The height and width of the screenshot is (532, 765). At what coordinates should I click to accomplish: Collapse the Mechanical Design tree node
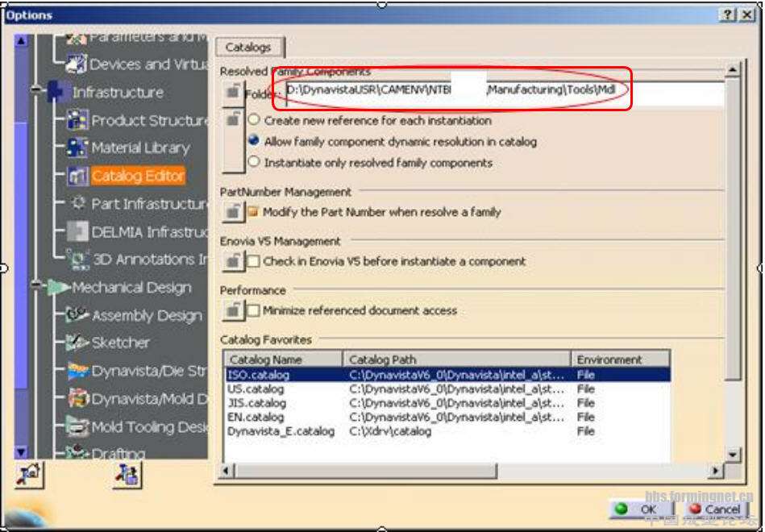point(36,287)
